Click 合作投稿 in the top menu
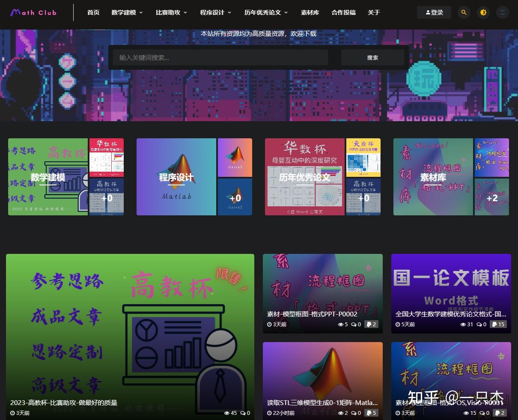 (x=342, y=12)
